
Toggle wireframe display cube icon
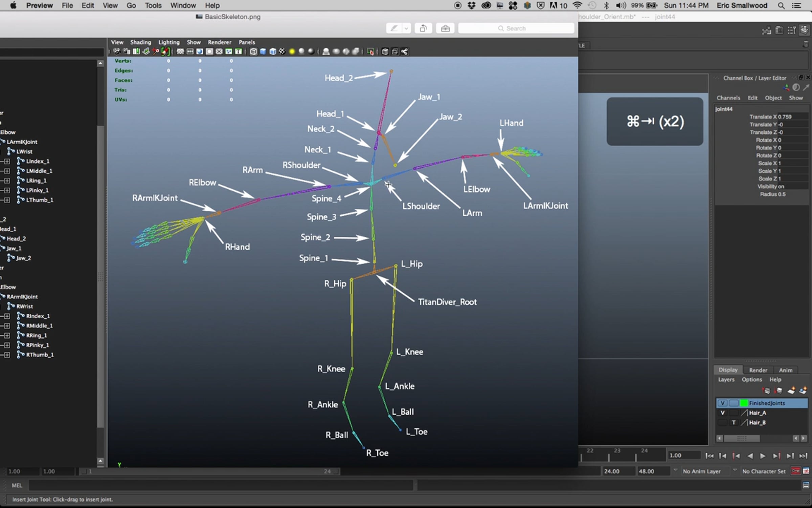coord(253,51)
